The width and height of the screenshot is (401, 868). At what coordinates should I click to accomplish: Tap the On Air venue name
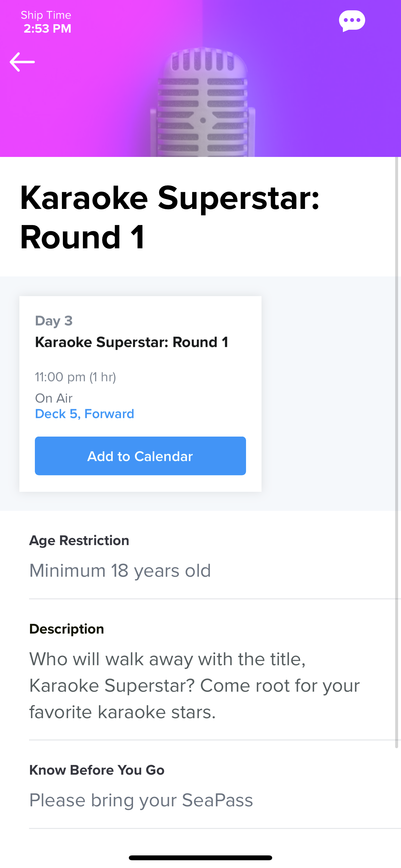(54, 398)
